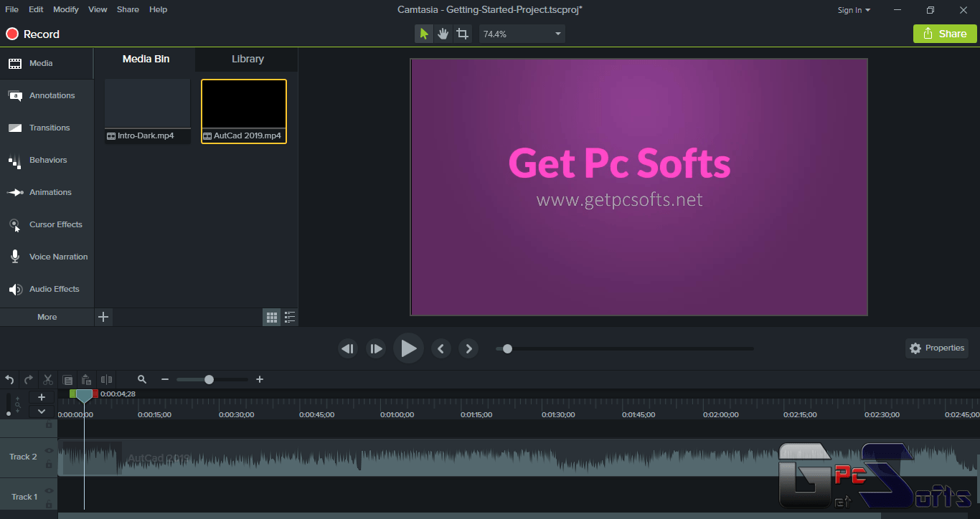Select the Track 1 label
This screenshot has width=980, height=519.
point(24,497)
